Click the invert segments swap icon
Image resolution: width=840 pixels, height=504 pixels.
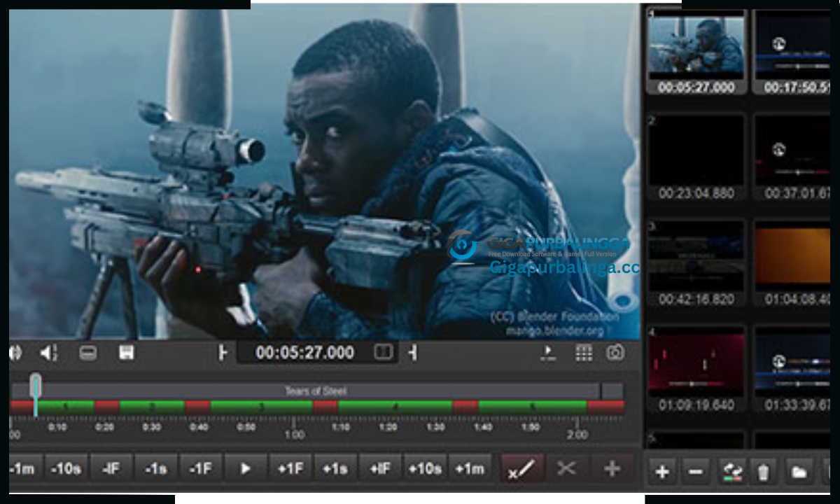(x=731, y=472)
